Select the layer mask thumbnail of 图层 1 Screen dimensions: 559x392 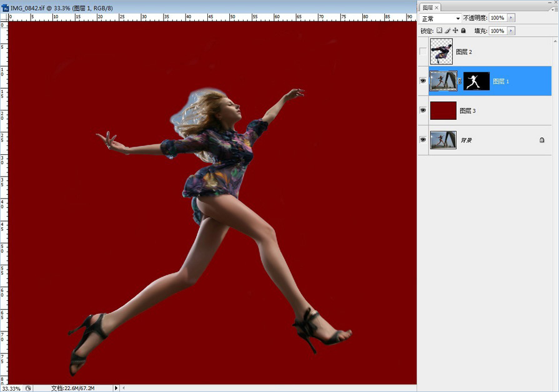476,81
